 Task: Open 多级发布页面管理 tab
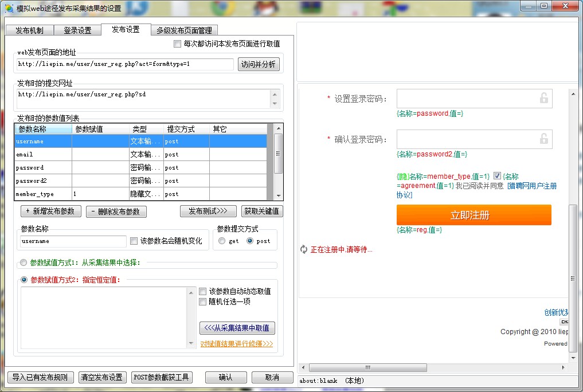click(184, 30)
